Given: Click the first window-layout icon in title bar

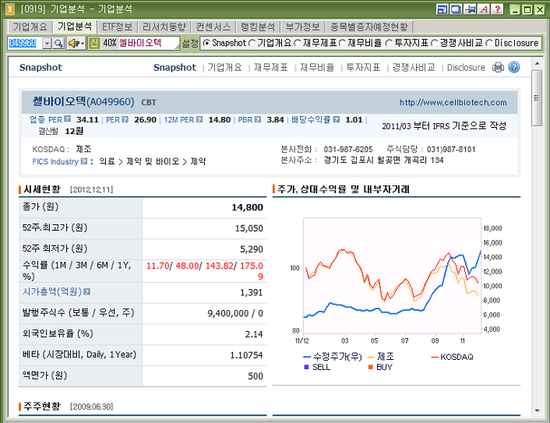Looking at the screenshot, I should click(x=442, y=9).
